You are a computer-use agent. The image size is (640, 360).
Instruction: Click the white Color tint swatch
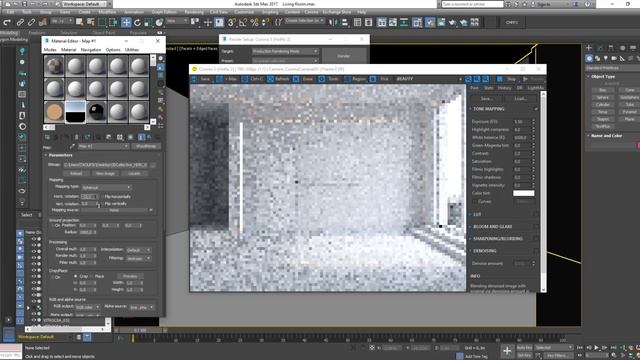click(x=524, y=193)
